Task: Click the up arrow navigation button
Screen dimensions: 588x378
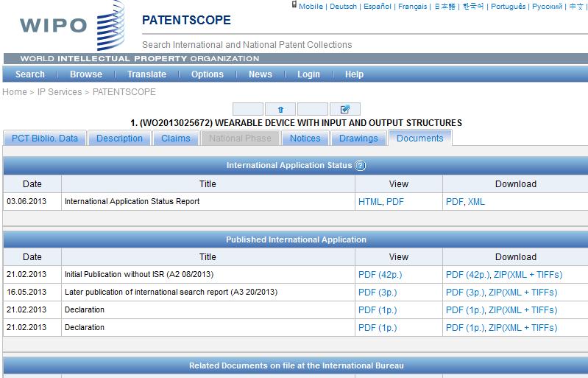Action: tap(280, 109)
